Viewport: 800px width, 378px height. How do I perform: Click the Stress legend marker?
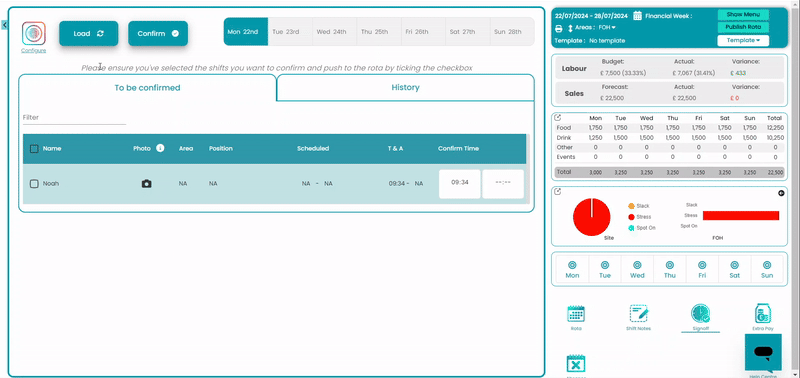(x=631, y=217)
